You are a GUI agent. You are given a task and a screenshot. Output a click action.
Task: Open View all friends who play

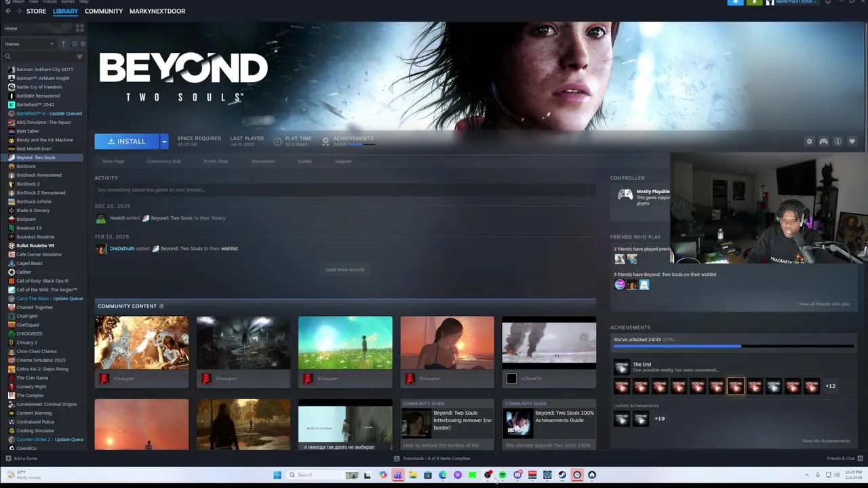pyautogui.click(x=824, y=304)
